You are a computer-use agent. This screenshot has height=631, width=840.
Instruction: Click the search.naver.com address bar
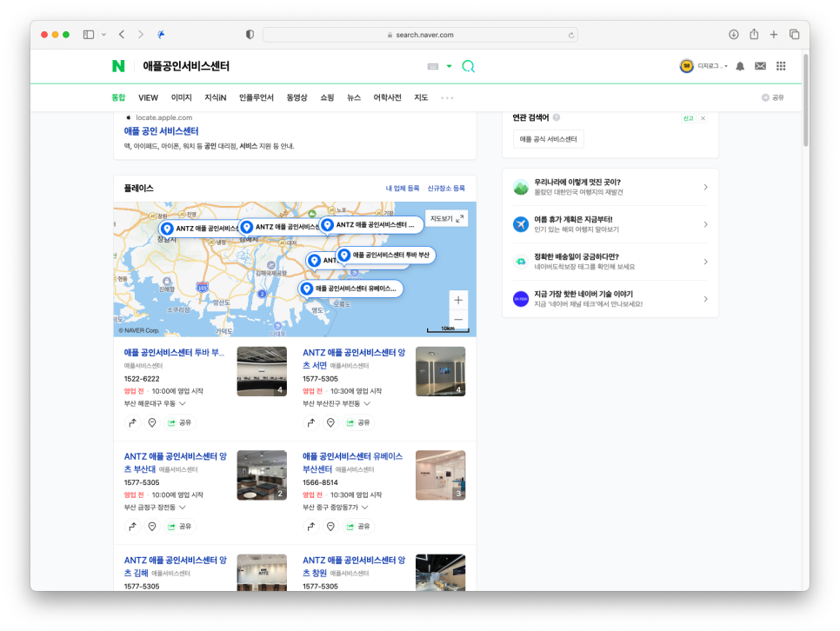tap(420, 35)
